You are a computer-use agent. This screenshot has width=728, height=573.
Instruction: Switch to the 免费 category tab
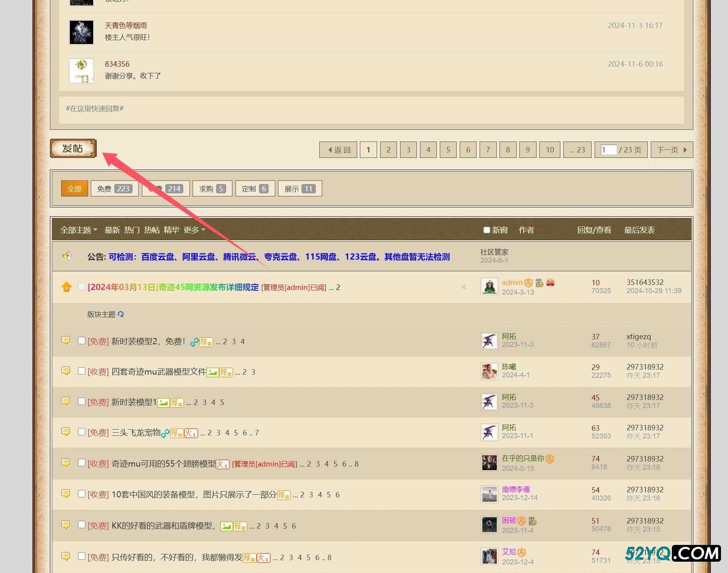[x=114, y=189]
